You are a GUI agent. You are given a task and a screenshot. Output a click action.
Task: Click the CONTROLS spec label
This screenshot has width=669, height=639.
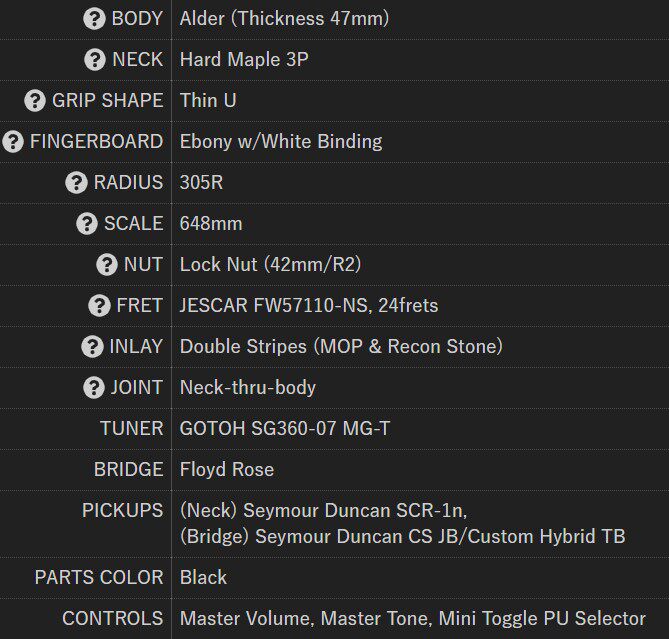(x=112, y=619)
